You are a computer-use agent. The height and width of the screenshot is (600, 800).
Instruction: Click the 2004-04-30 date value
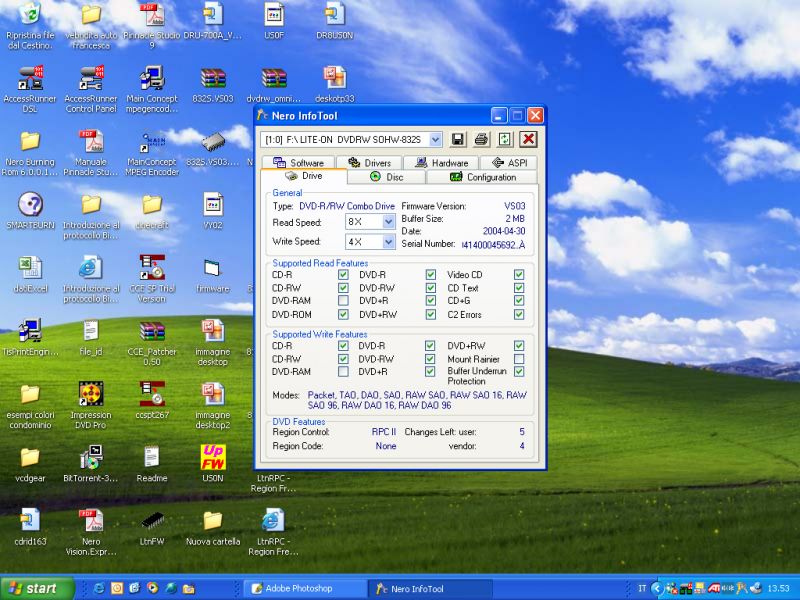[504, 231]
